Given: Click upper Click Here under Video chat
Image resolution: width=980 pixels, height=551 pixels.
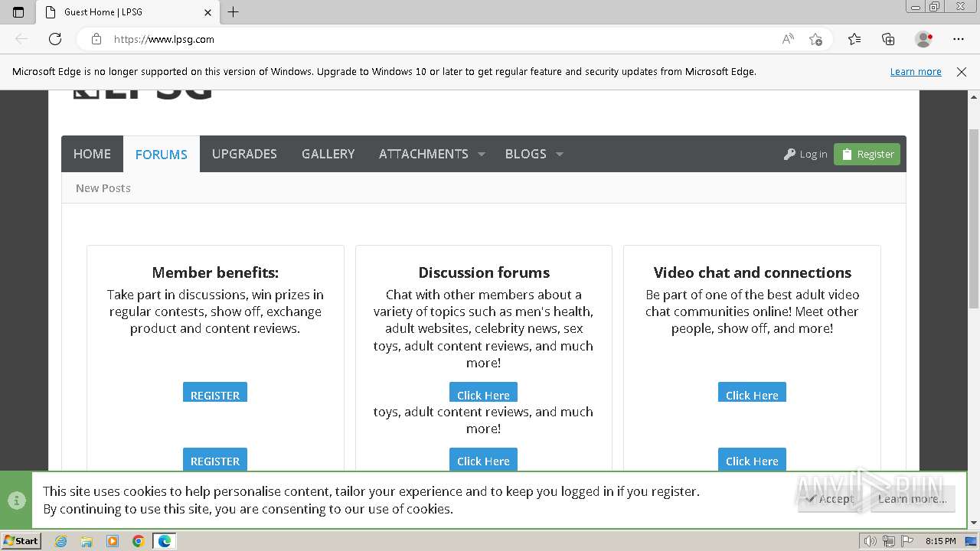Looking at the screenshot, I should point(752,392).
